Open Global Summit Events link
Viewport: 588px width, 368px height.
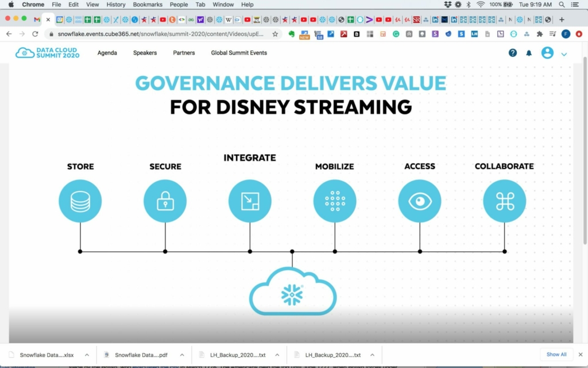239,53
